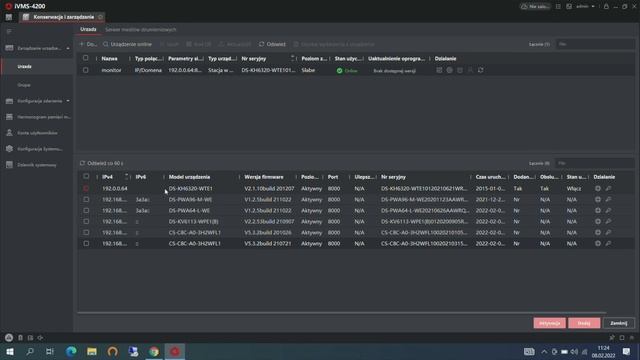Sort upper table by Nr seryjny arrows

tap(292, 58)
